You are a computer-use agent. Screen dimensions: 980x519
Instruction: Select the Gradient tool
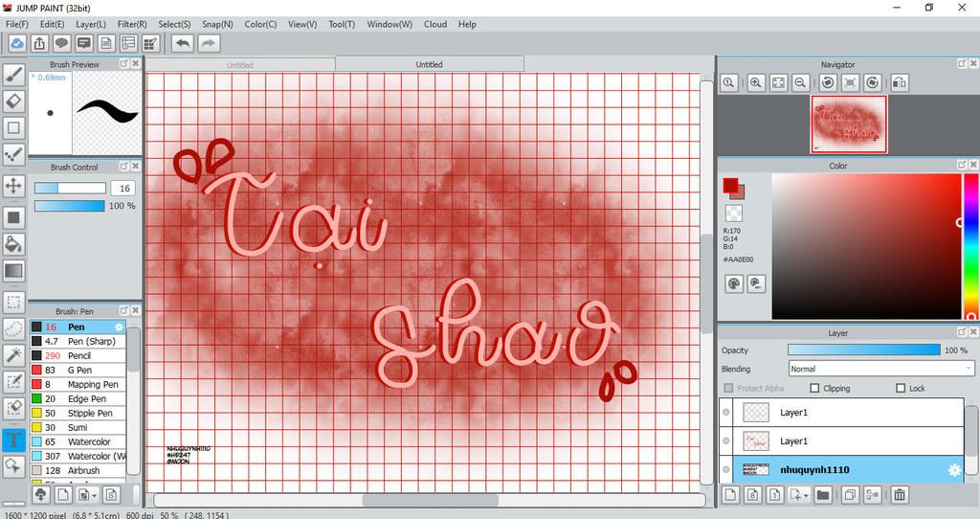point(13,271)
